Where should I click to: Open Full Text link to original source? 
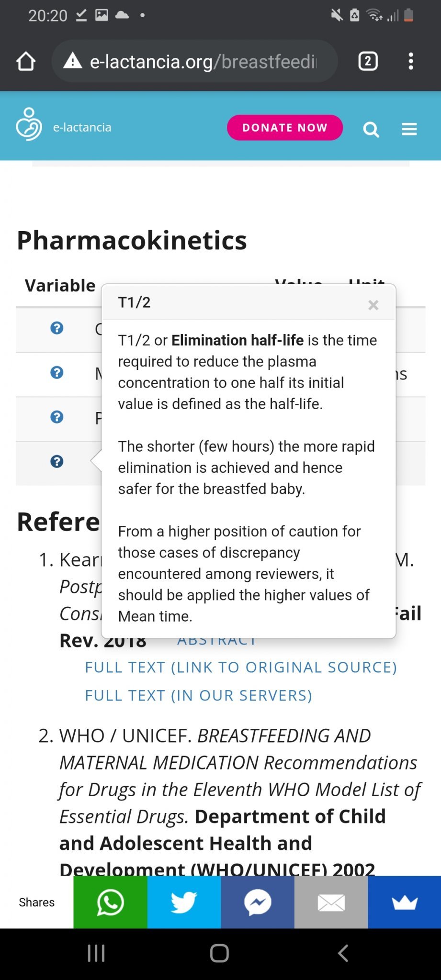point(241,667)
